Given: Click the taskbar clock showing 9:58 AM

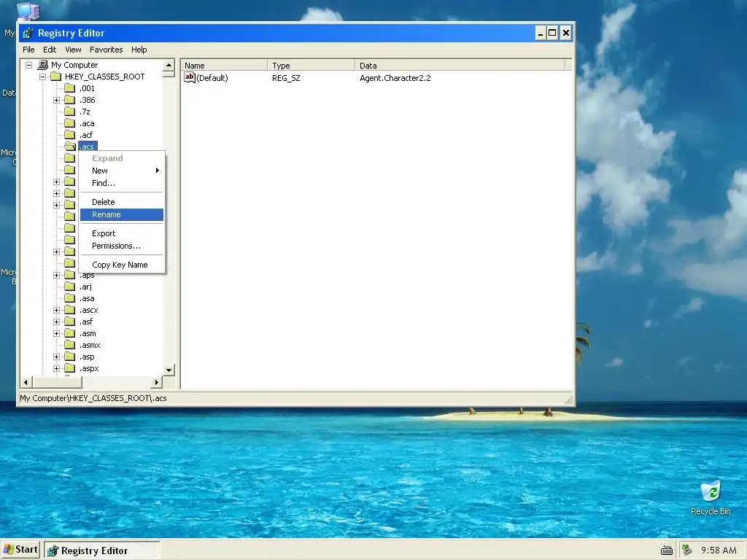Looking at the screenshot, I should coord(719,551).
